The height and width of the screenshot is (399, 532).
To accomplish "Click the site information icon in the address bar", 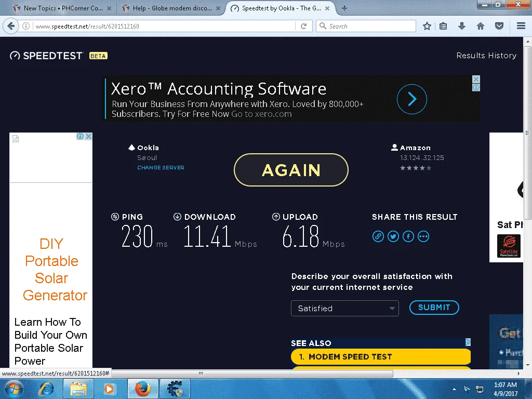I will [26, 26].
